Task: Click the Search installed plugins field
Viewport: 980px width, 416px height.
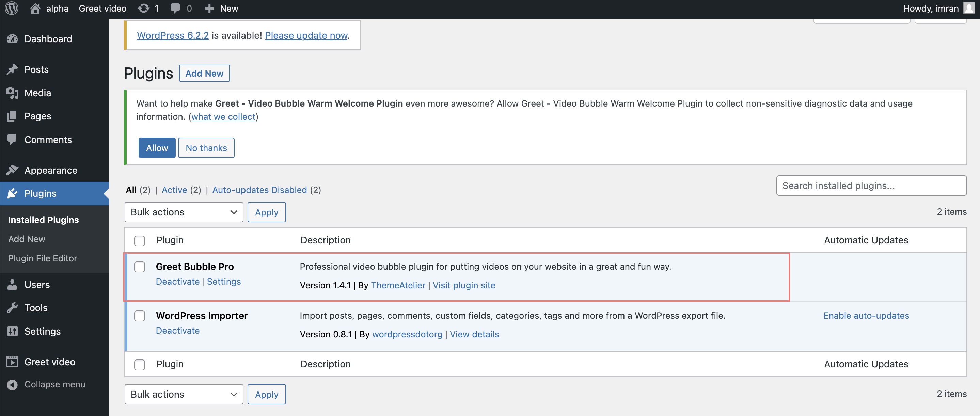Action: click(871, 186)
